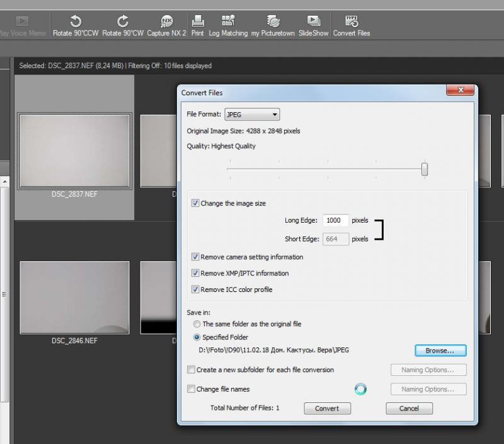Enable Create a new subfolder checkbox

tap(191, 370)
